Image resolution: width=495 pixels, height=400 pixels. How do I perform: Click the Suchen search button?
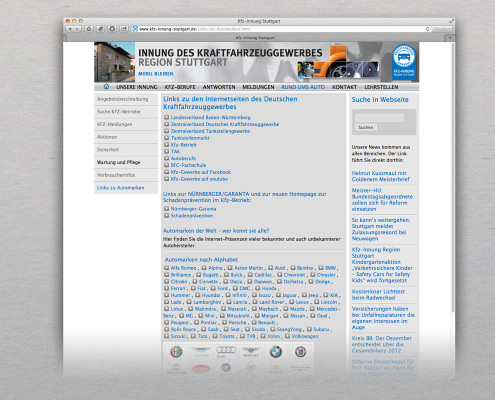(366, 127)
